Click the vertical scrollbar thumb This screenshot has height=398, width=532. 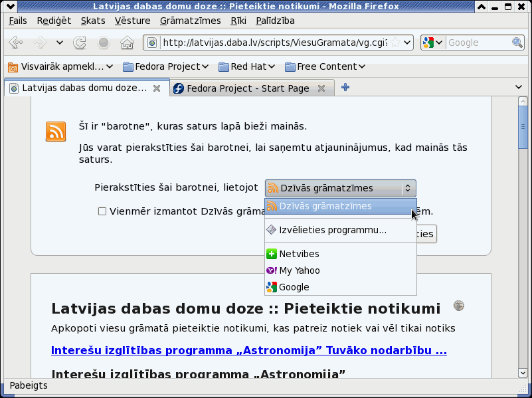(x=523, y=127)
